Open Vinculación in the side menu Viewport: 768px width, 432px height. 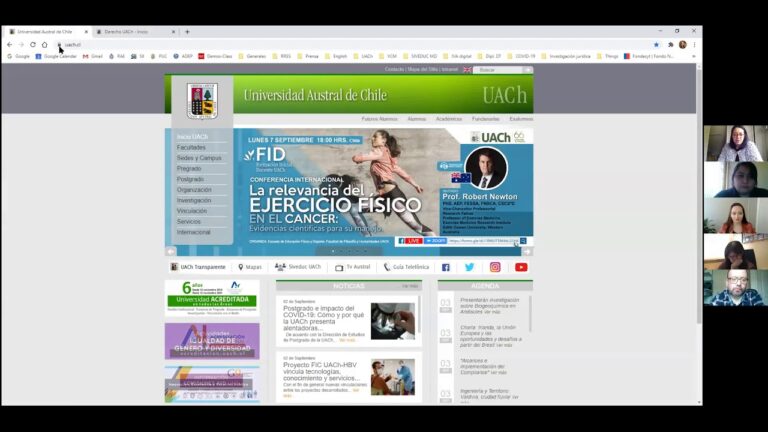[192, 211]
